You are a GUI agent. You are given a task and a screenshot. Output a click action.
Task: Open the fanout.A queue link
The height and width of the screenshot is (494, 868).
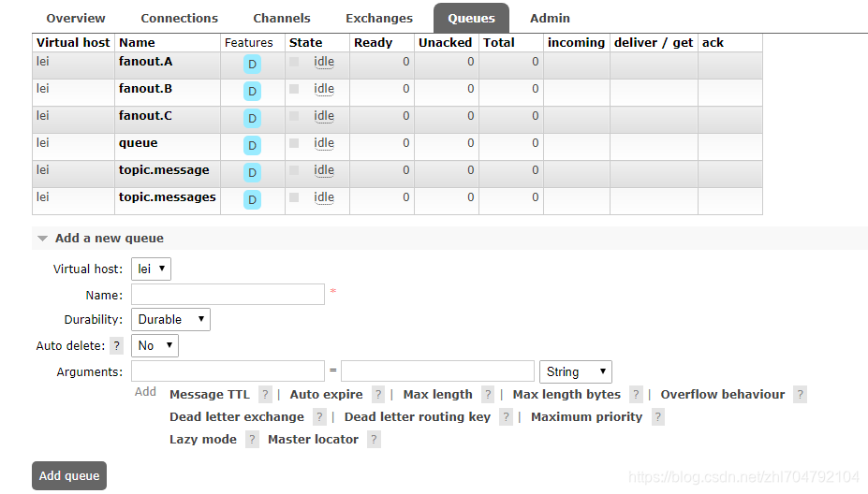click(145, 62)
